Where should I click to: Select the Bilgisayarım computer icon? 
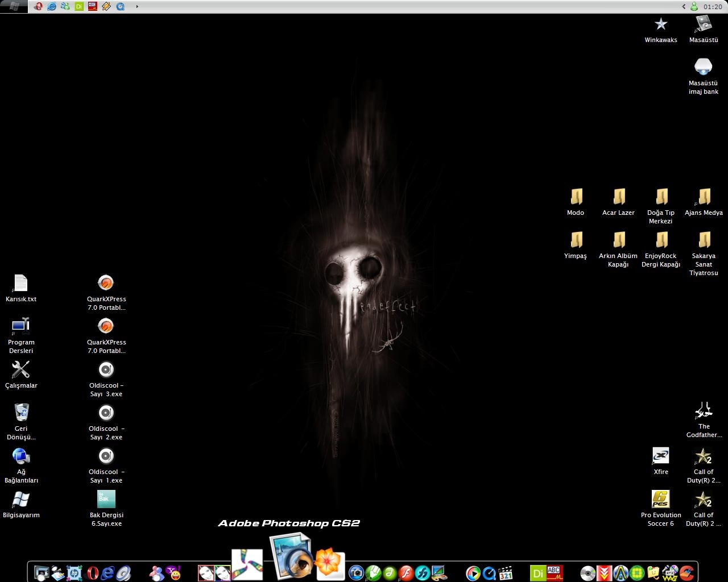pyautogui.click(x=21, y=505)
